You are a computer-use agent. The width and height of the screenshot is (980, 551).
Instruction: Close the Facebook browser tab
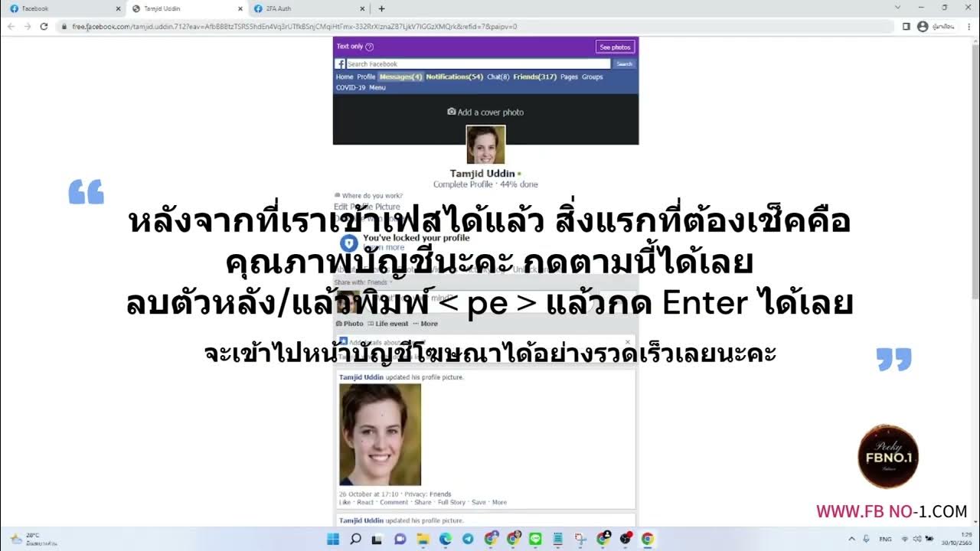coord(118,8)
